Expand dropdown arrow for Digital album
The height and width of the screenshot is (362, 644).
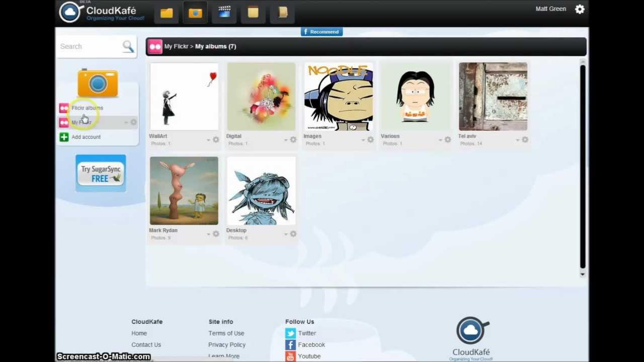286,140
